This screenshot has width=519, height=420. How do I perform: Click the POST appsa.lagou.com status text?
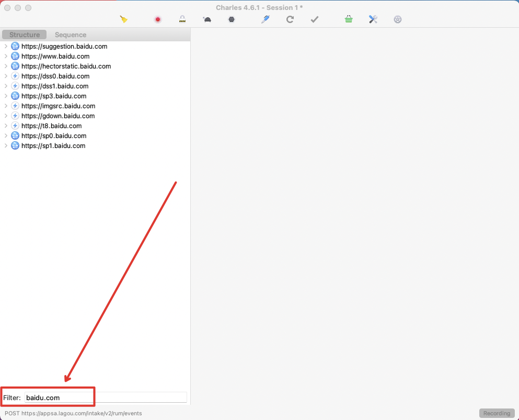73,413
